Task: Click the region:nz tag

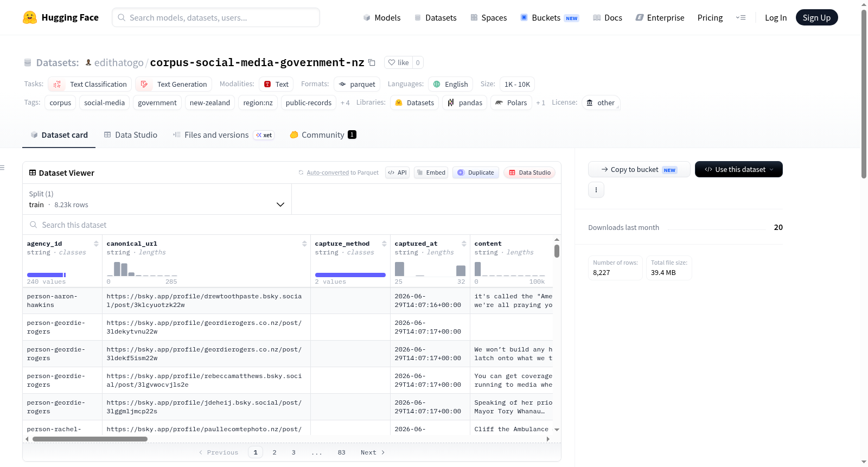Action: [258, 103]
